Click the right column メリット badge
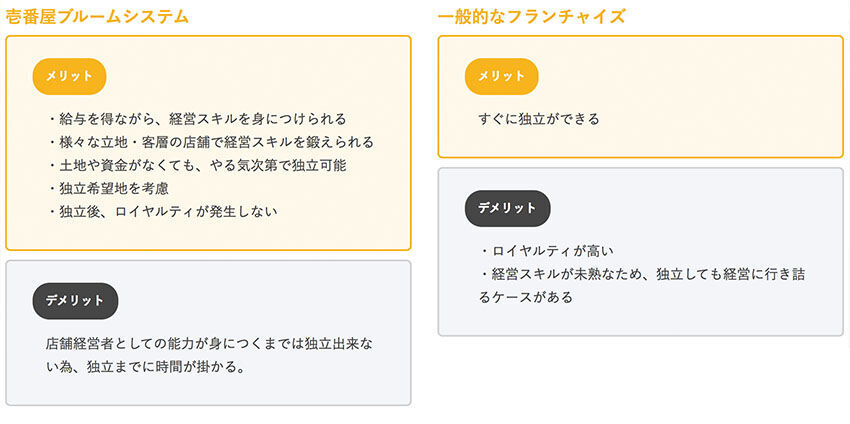Screen dimensions: 850x424 point(502,76)
